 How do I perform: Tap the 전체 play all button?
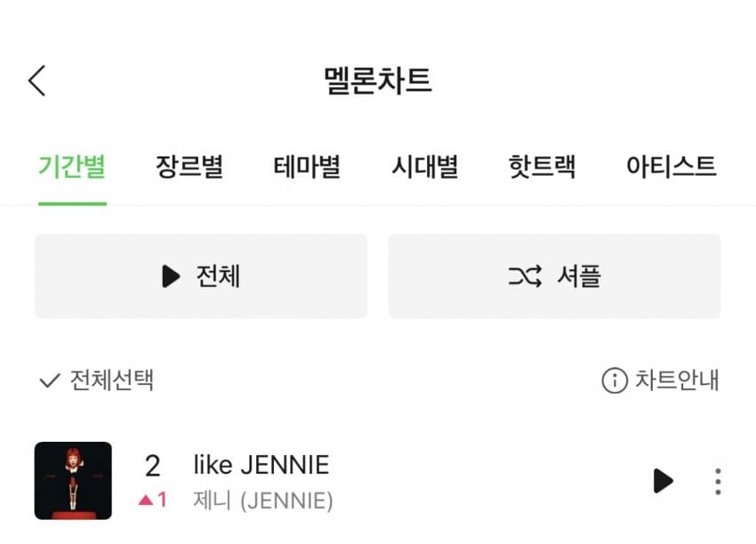(201, 276)
